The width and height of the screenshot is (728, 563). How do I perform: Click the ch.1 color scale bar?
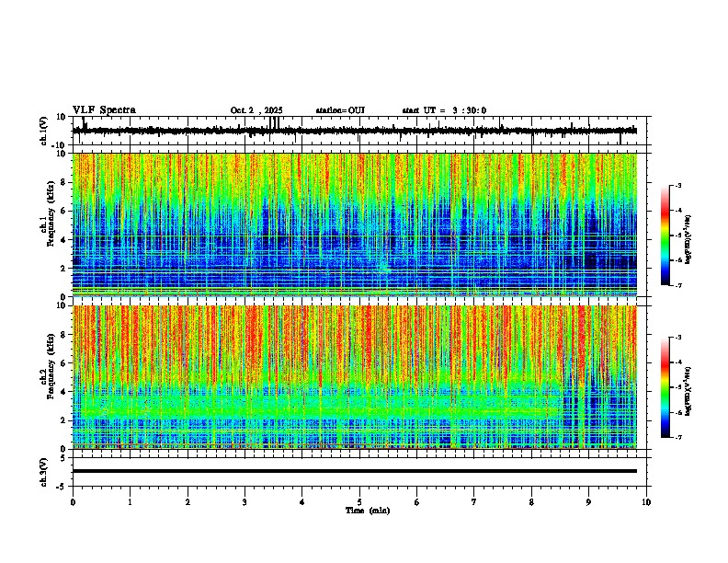tap(665, 236)
